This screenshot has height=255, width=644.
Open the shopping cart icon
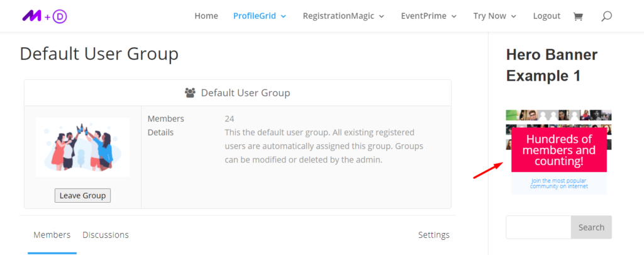pos(577,16)
